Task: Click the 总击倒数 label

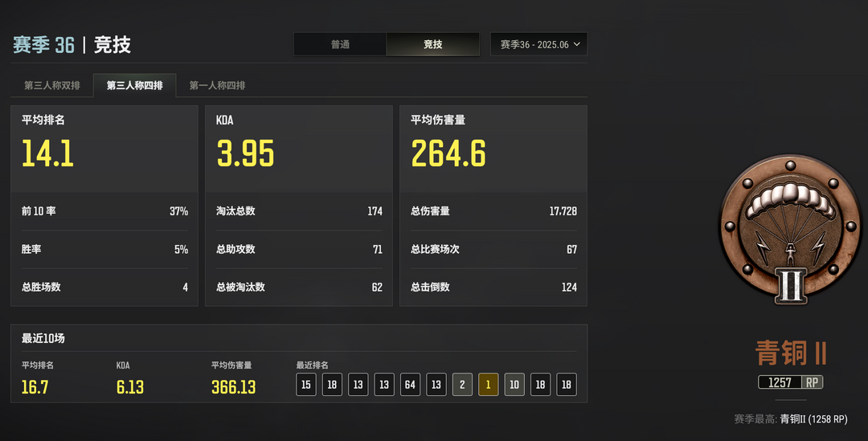Action: tap(430, 288)
